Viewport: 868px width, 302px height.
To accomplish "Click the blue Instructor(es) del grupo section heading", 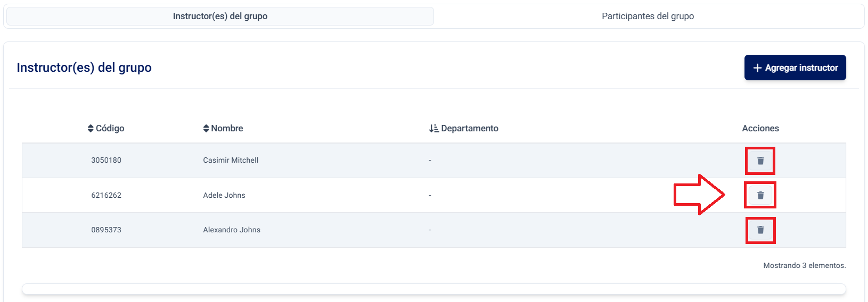I will [x=84, y=68].
